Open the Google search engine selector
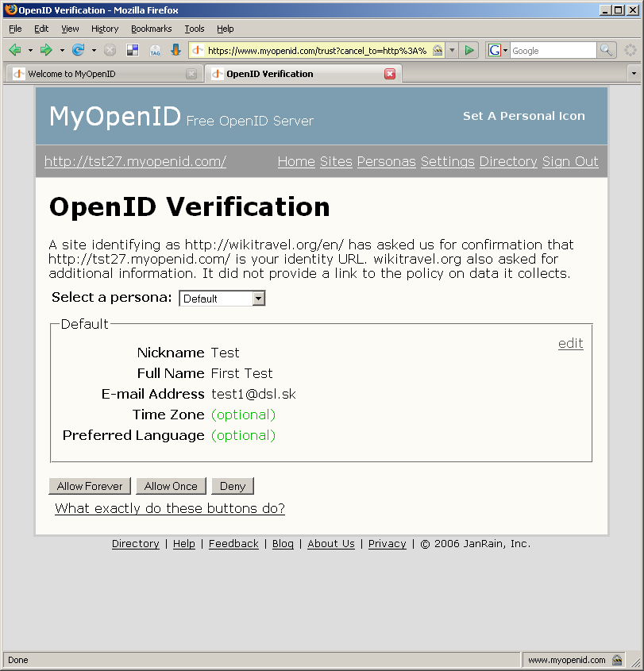 498,51
